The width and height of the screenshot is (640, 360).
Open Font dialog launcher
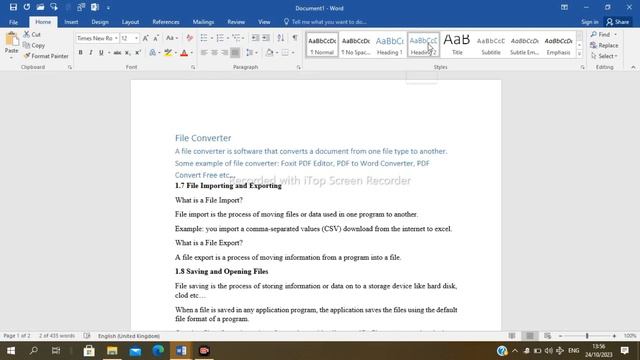coord(193,67)
